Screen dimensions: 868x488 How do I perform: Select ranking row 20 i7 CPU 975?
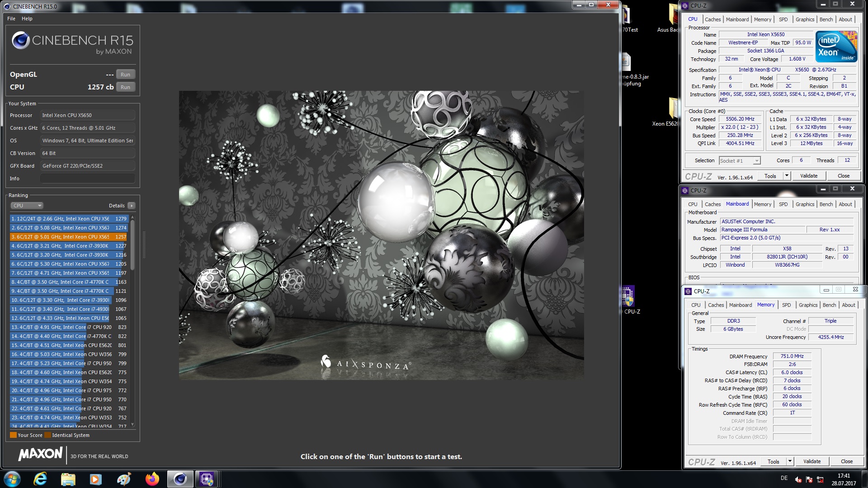[x=69, y=390]
